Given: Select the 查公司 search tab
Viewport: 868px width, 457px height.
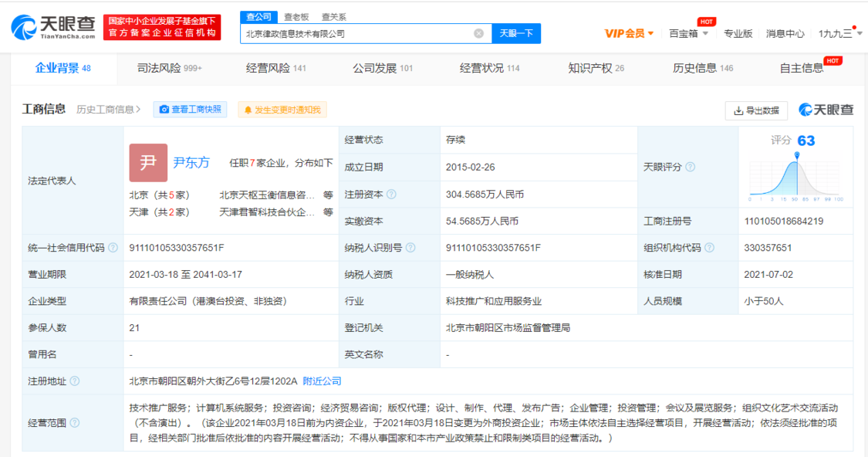Looking at the screenshot, I should 258,17.
